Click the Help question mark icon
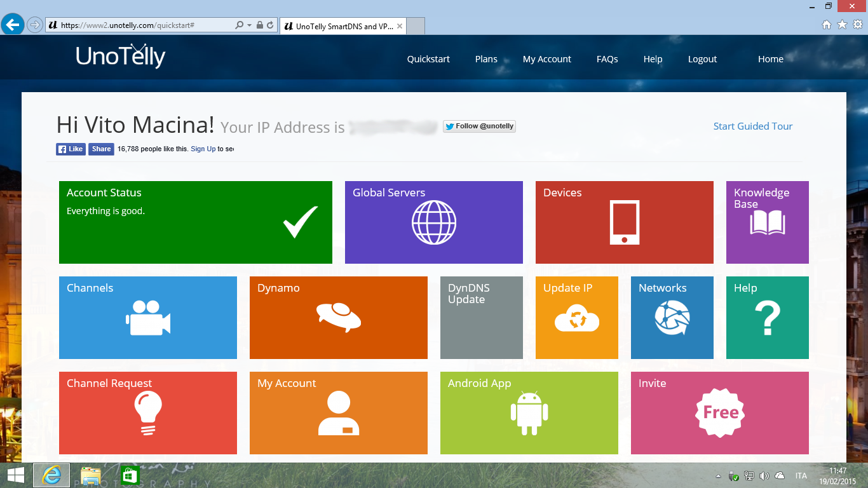The image size is (868, 488). pos(768,318)
